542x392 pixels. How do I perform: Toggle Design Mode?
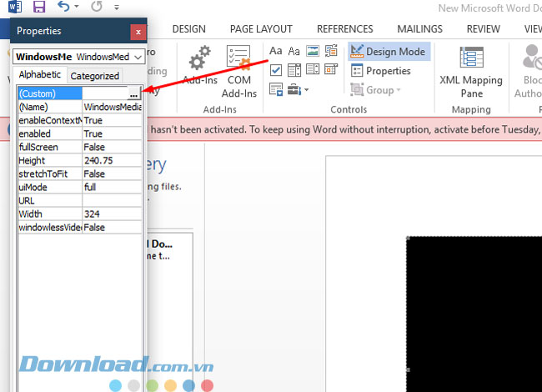[x=389, y=52]
